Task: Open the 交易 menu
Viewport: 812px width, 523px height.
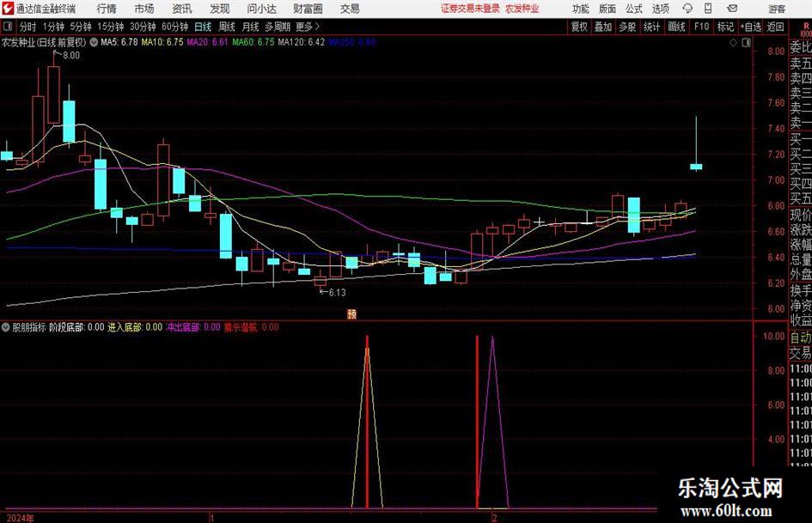Action: (x=350, y=9)
